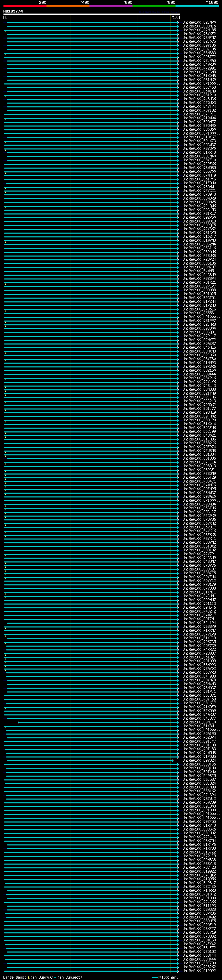Select the UniRef100_Q9BAE0 label
The width and height of the screenshot is (222, 980).
tap(199, 496)
